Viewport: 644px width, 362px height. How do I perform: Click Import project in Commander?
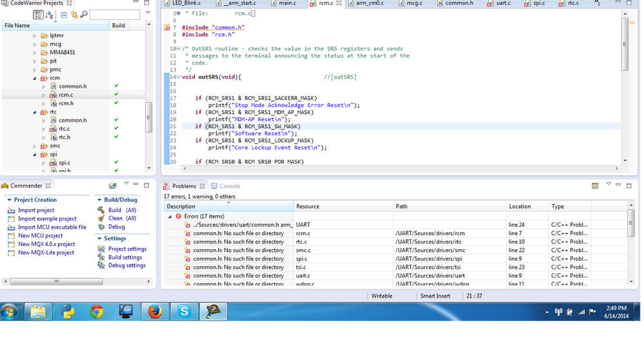tap(35, 210)
